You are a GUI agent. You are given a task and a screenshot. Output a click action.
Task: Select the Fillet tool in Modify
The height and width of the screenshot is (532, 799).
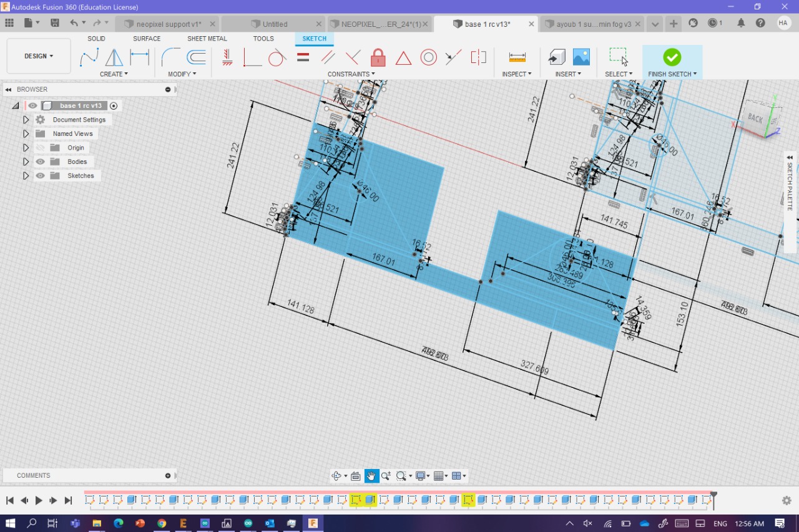click(170, 57)
